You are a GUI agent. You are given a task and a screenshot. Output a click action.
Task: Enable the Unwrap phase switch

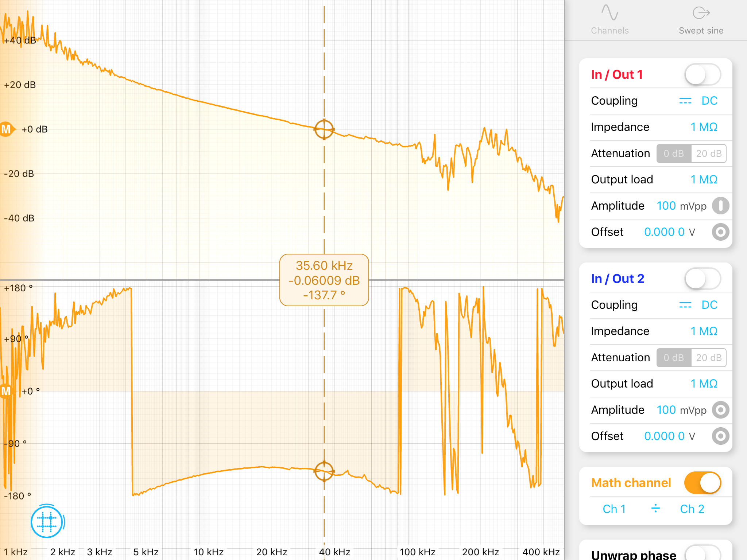(703, 554)
